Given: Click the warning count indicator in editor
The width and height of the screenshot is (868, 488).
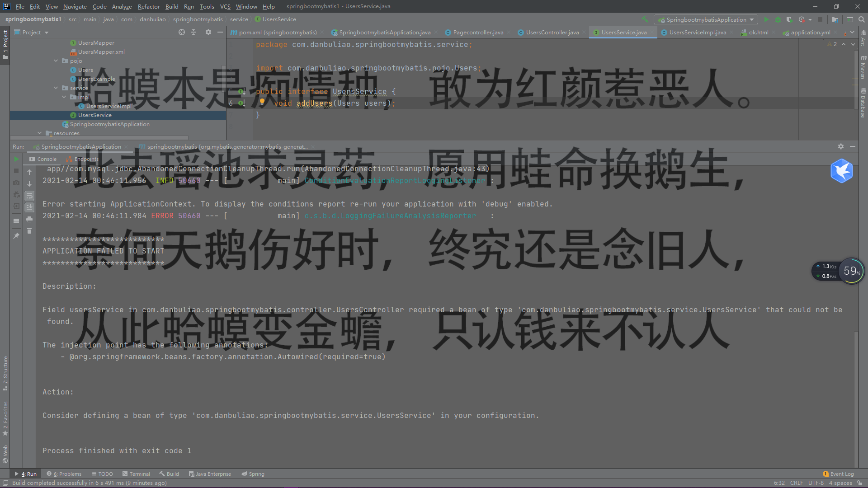Looking at the screenshot, I should coord(832,44).
